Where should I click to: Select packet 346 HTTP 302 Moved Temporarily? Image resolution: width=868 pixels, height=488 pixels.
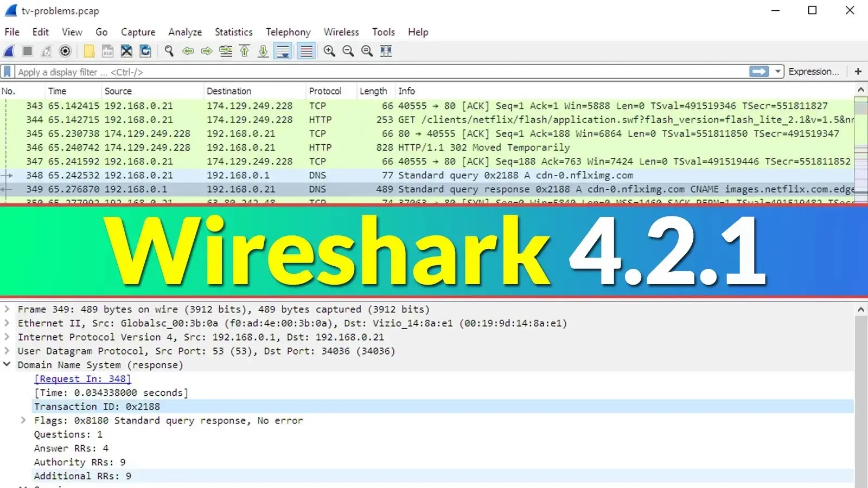point(427,147)
